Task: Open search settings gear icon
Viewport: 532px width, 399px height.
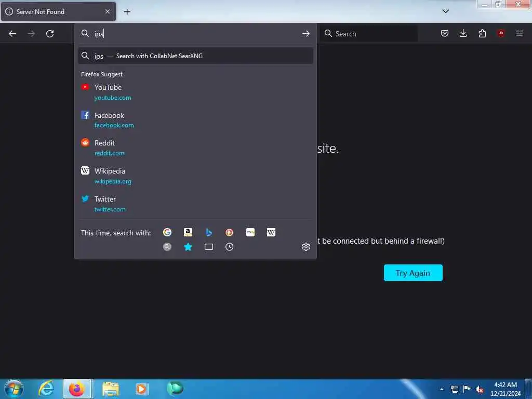Action: click(x=305, y=247)
